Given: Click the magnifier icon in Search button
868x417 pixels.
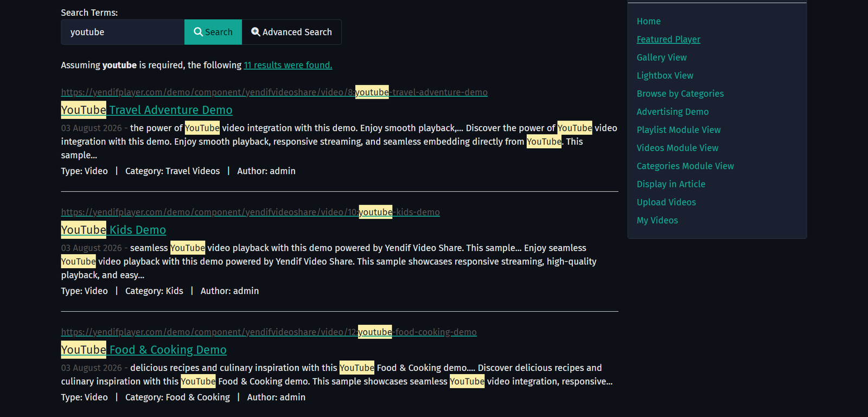Looking at the screenshot, I should tap(199, 32).
